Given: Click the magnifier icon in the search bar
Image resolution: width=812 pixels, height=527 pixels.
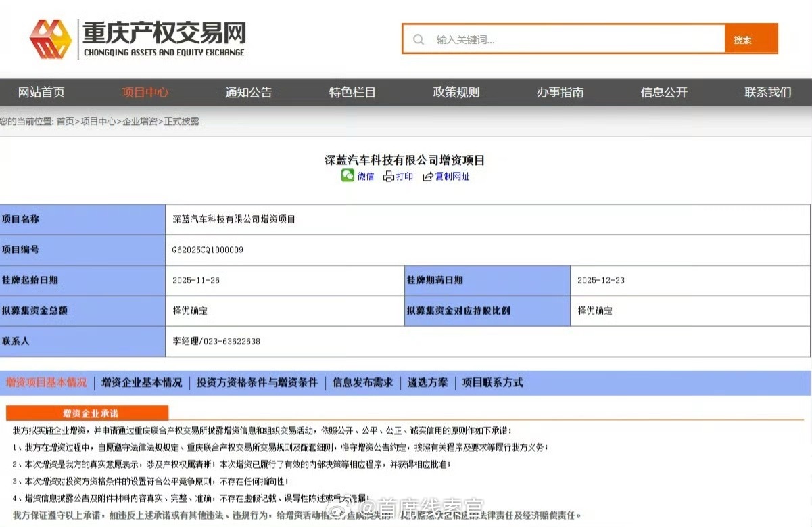Looking at the screenshot, I should click(418, 39).
